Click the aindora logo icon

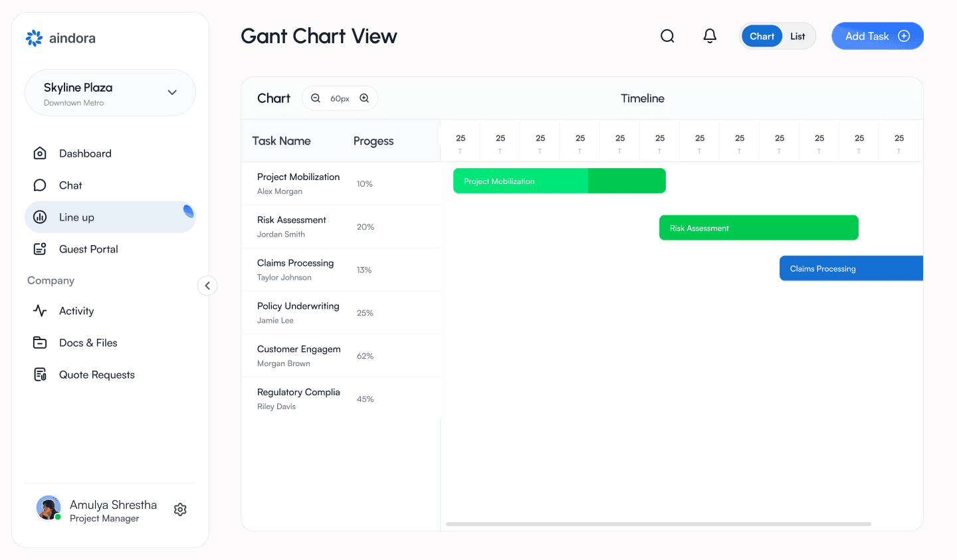coord(34,39)
